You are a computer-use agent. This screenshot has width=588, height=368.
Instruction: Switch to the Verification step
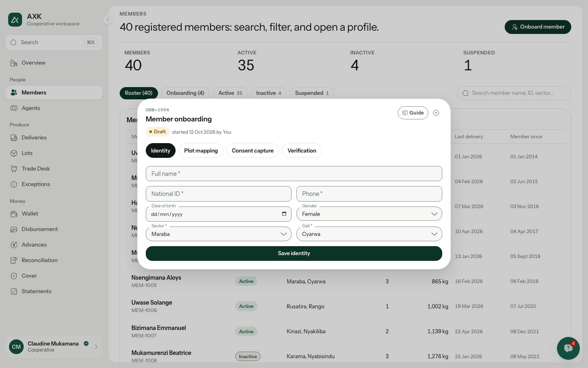click(x=302, y=150)
